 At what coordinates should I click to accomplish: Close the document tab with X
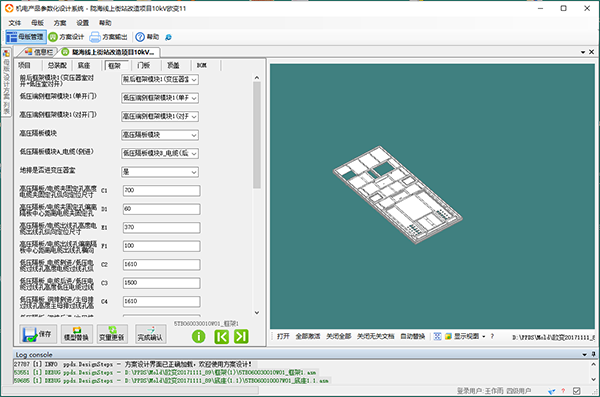591,52
